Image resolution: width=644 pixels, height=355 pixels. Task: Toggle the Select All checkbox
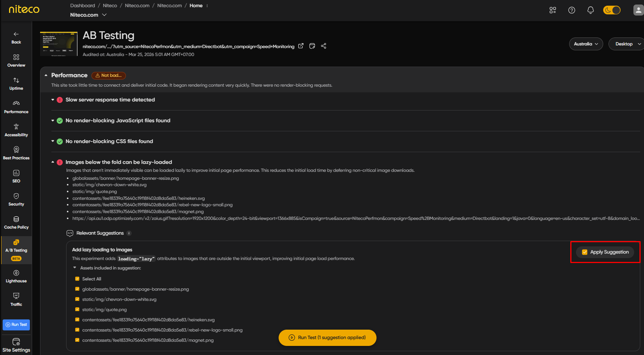click(77, 279)
